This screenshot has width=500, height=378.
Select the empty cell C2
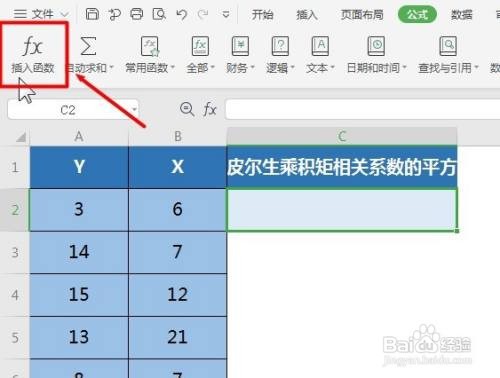342,210
